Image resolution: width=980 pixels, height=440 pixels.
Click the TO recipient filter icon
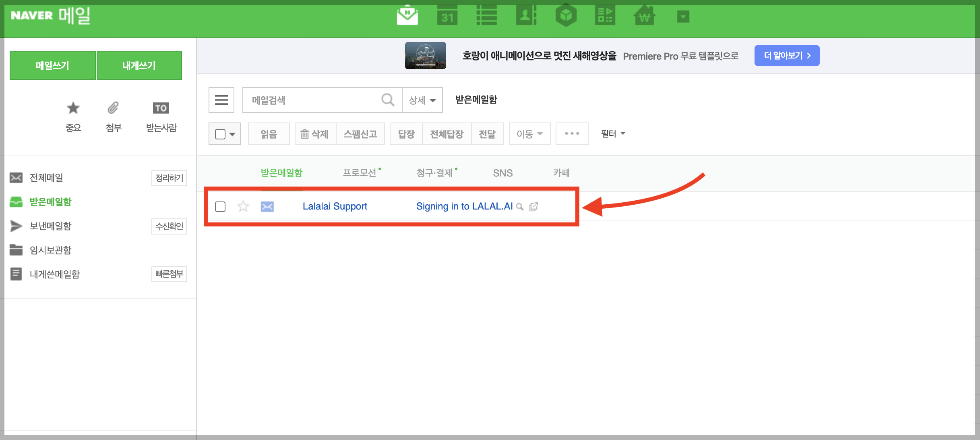pos(161,108)
